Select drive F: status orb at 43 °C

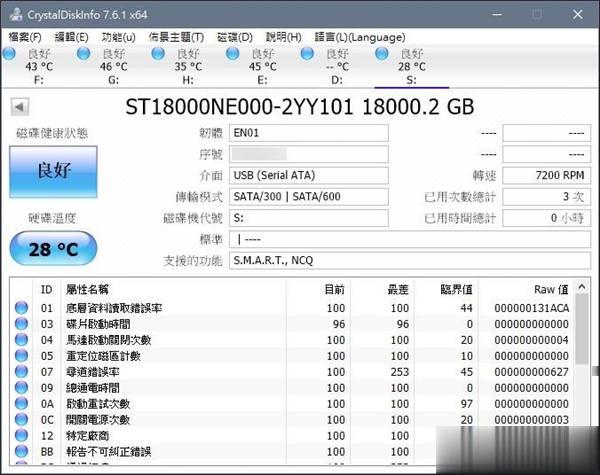pyautogui.click(x=9, y=54)
